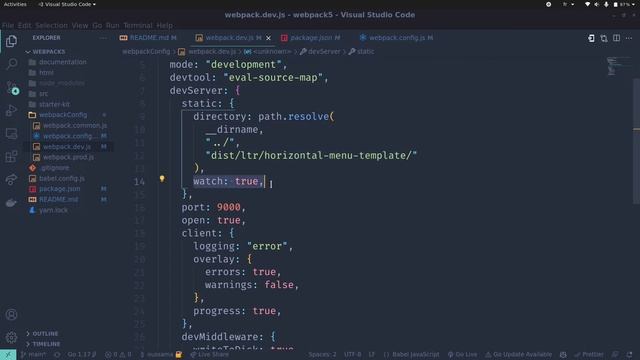Open the Run and Debug view
The height and width of the screenshot is (360, 640).
[11, 110]
